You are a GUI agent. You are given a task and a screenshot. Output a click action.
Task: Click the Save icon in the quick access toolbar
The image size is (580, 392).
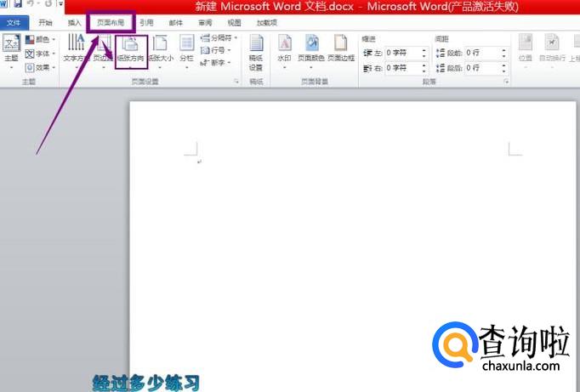[16, 5]
